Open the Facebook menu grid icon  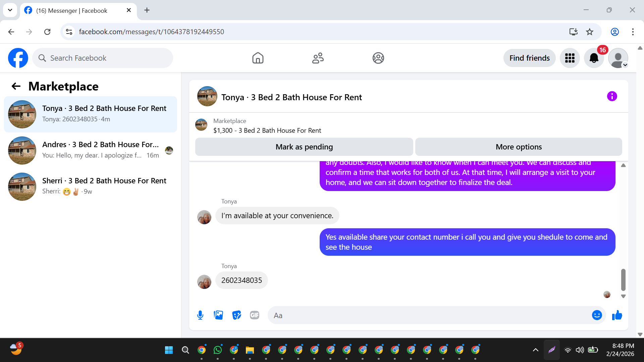point(570,58)
